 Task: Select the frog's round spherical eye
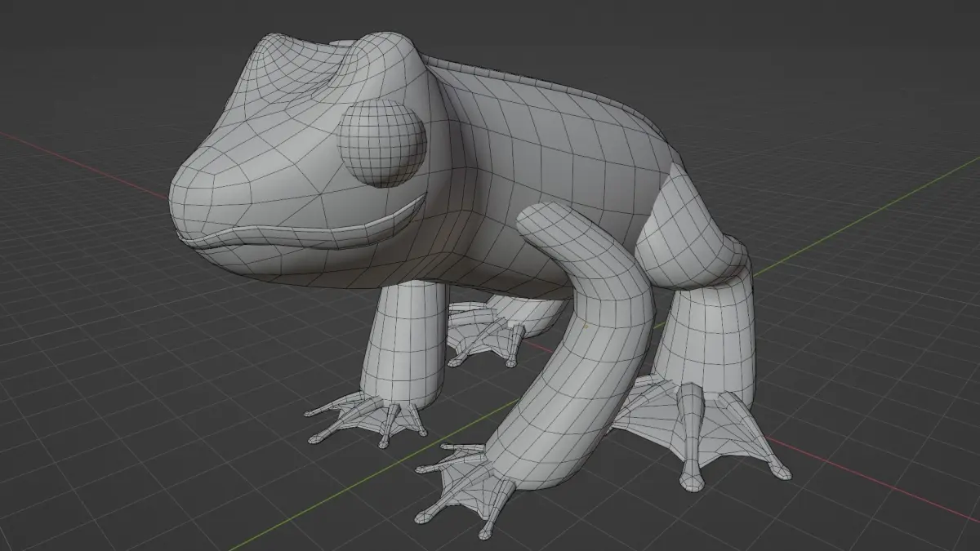point(382,144)
